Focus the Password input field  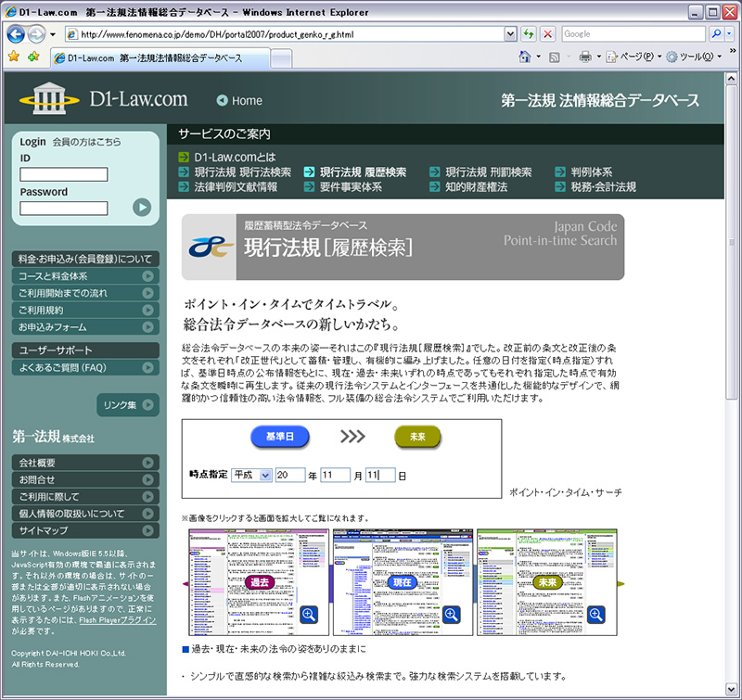[x=64, y=208]
